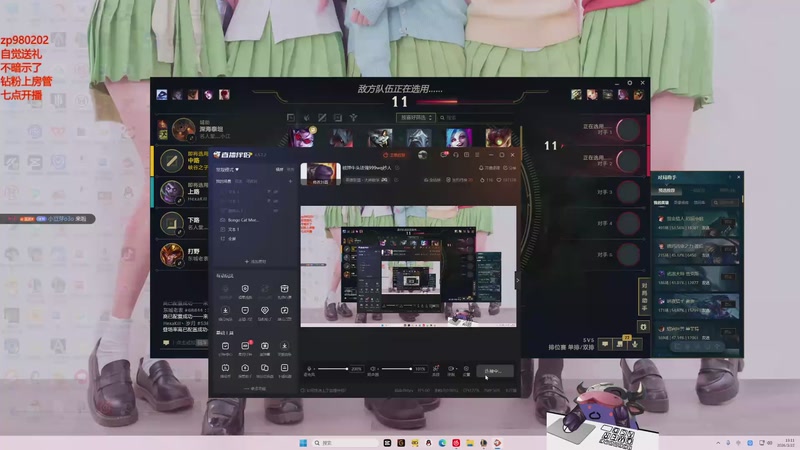Open the chat bubble button beside 单排/双排

[605, 344]
